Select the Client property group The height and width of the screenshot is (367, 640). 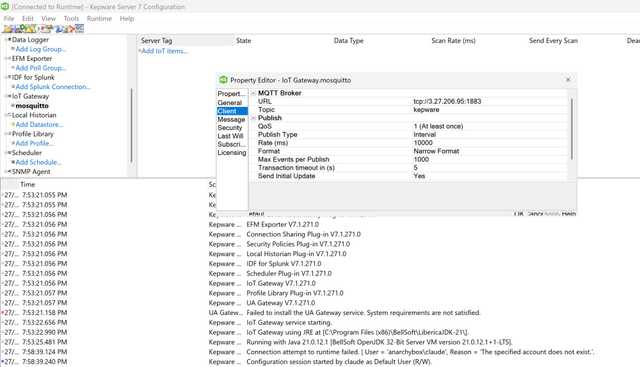(x=232, y=111)
